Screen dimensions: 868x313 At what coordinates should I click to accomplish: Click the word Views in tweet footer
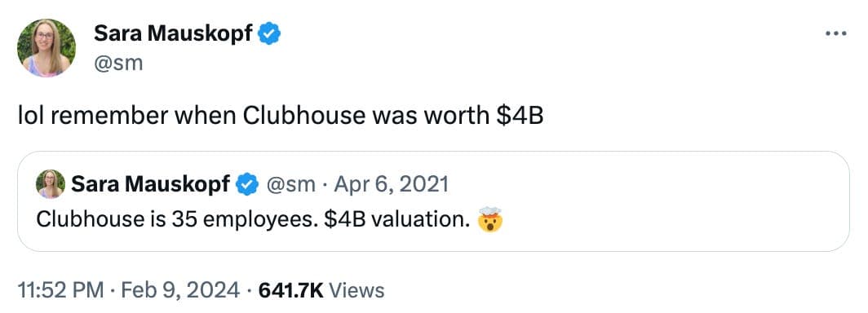point(356,290)
